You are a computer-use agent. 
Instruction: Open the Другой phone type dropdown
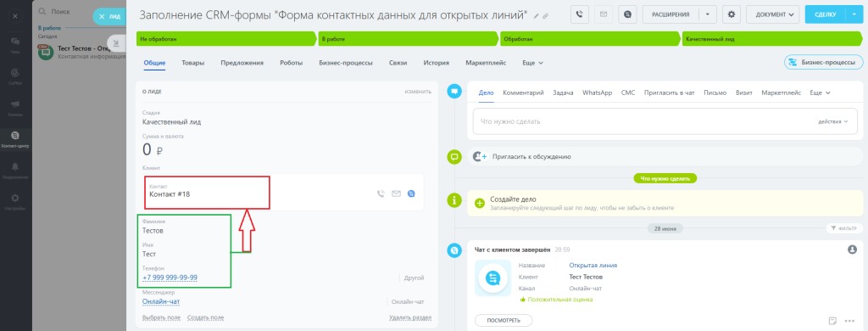point(414,278)
